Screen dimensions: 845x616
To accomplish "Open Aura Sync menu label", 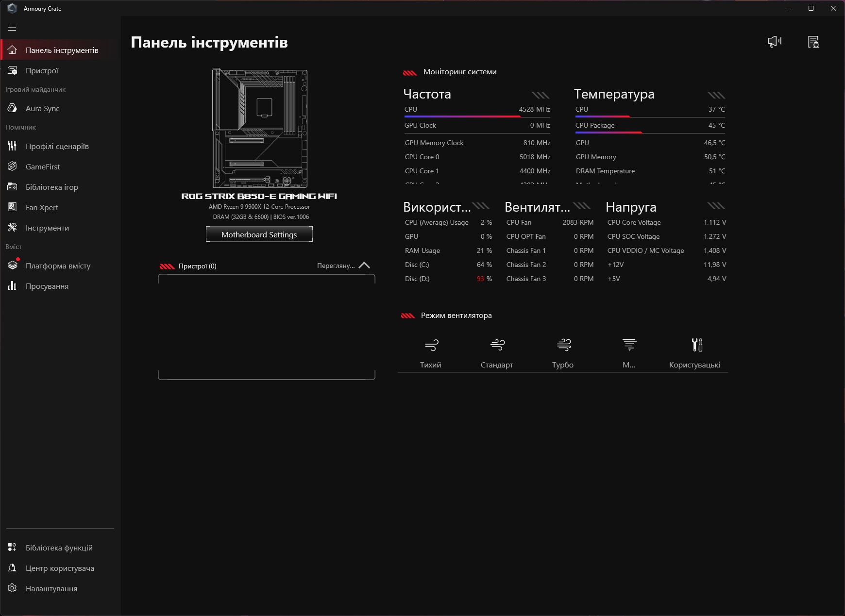I will (x=43, y=108).
